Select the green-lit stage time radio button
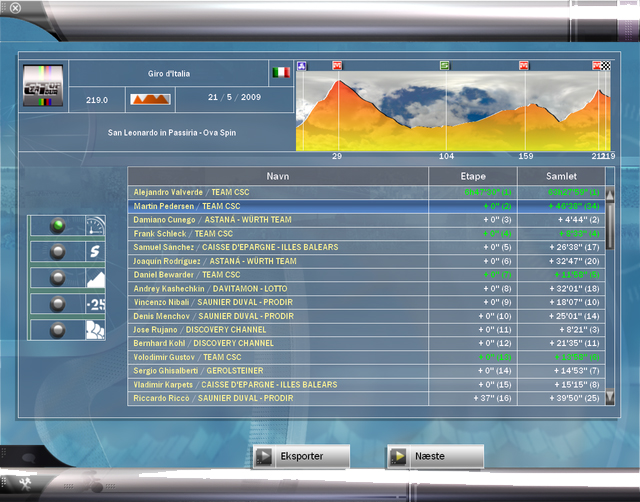640x502 pixels. tap(57, 226)
